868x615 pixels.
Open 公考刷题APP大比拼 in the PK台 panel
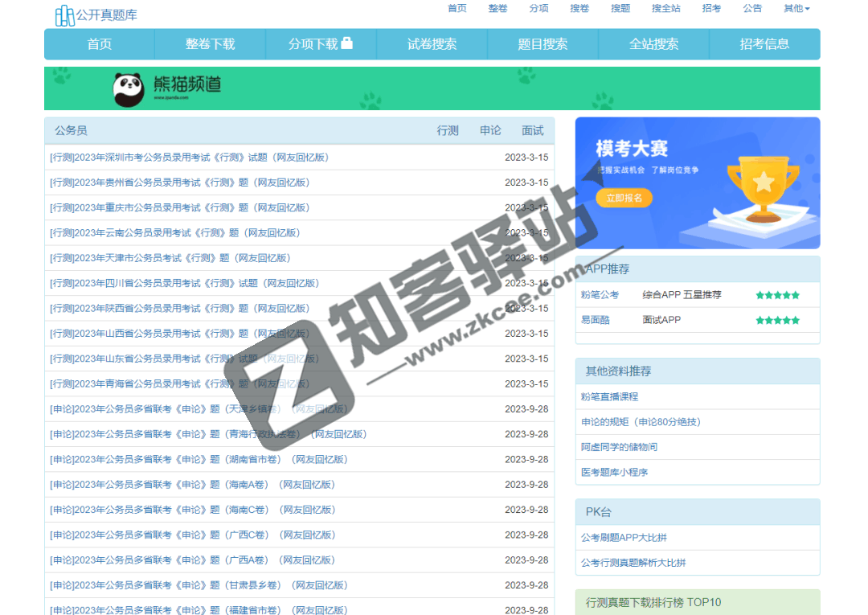[x=624, y=537]
